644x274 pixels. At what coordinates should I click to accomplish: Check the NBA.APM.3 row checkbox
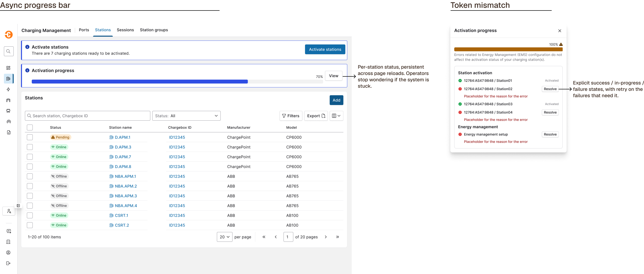click(30, 196)
